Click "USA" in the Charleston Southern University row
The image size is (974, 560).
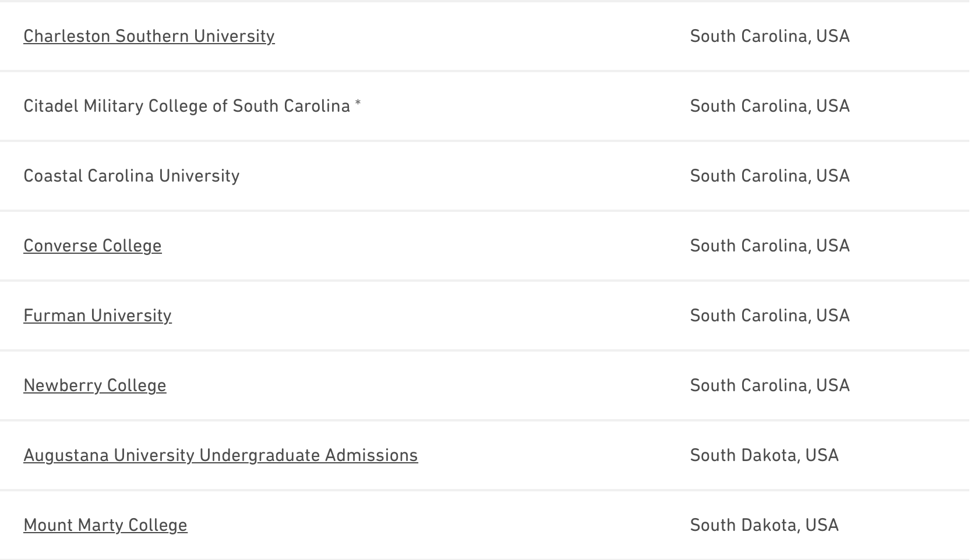[833, 36]
